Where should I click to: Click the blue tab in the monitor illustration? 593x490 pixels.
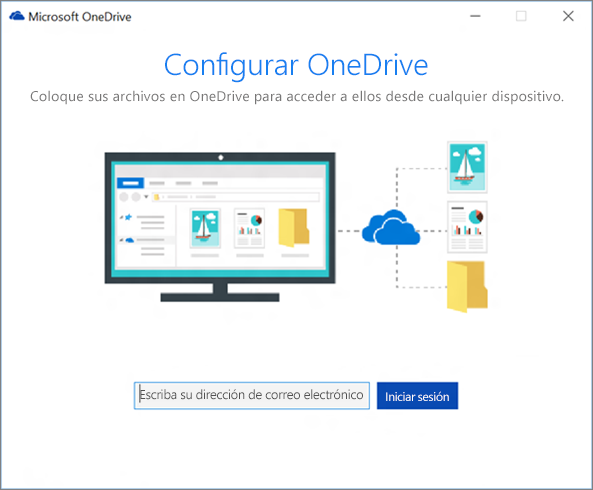[x=130, y=183]
